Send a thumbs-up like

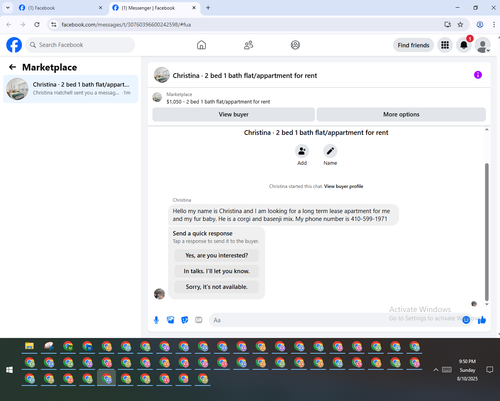tap(482, 320)
